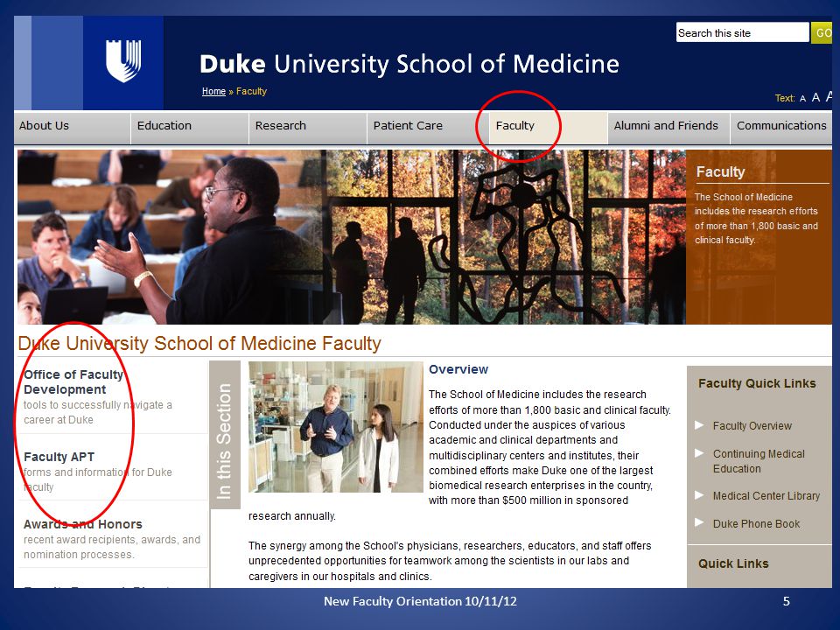Click 'Text:' size label
Screen dimensions: 840x630
pos(785,98)
